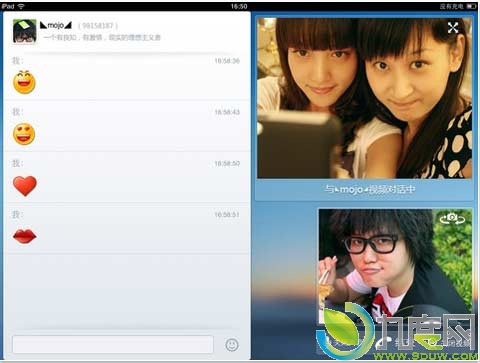Tap the timestamp of the red heart message
480x363 pixels.
[x=227, y=163]
